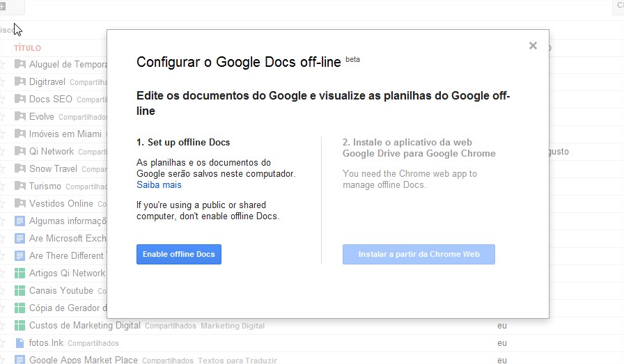Star the Custos de Marketing Digital file
624x364 pixels.
[2, 325]
